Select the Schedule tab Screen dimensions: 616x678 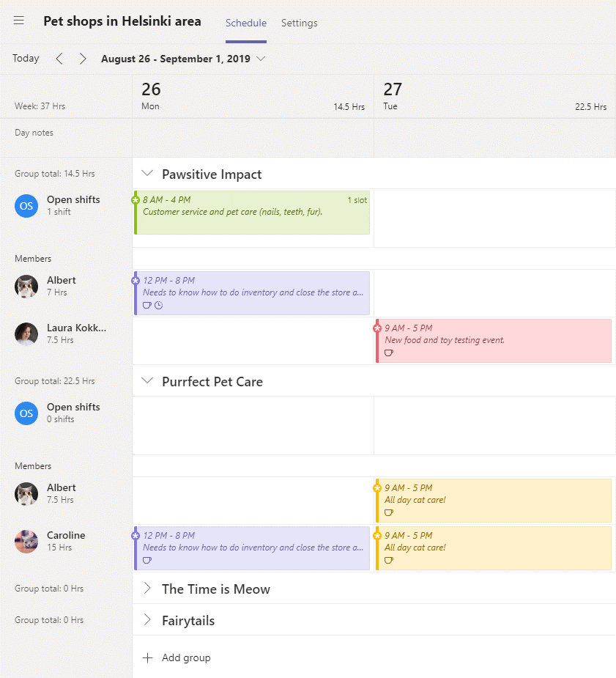pos(246,23)
